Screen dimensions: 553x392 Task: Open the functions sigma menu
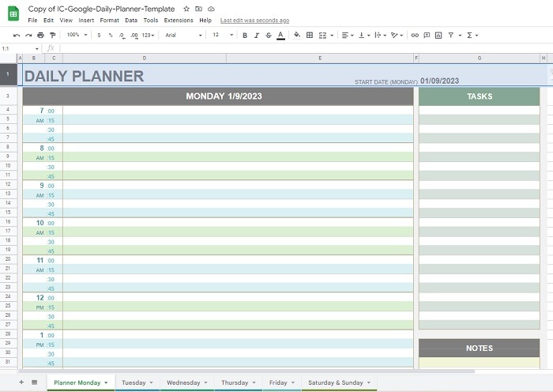(x=472, y=36)
